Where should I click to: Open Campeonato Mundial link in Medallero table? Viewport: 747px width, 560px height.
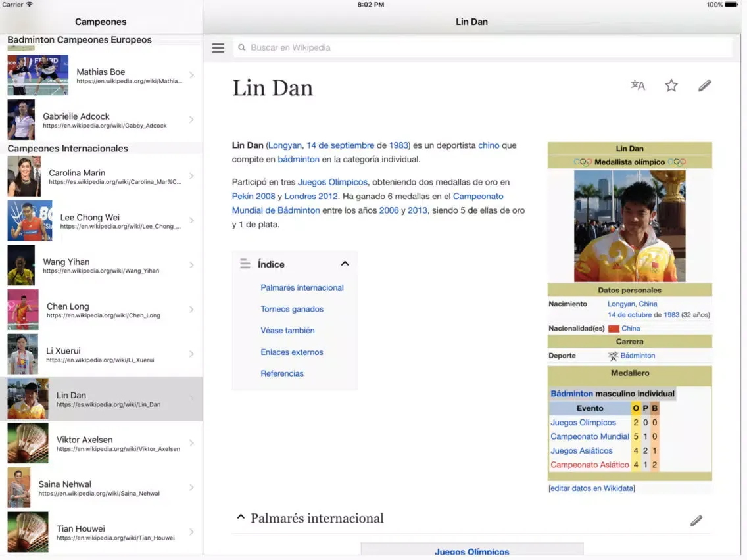point(590,436)
